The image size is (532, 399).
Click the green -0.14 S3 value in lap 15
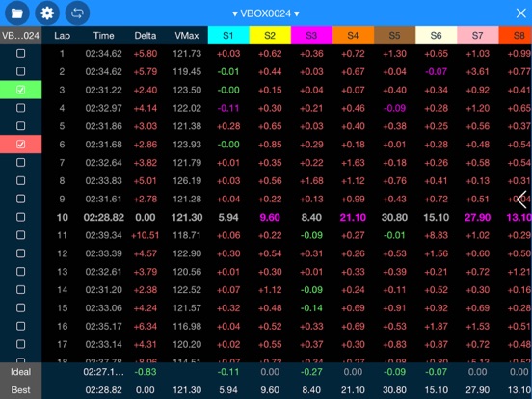click(x=311, y=308)
